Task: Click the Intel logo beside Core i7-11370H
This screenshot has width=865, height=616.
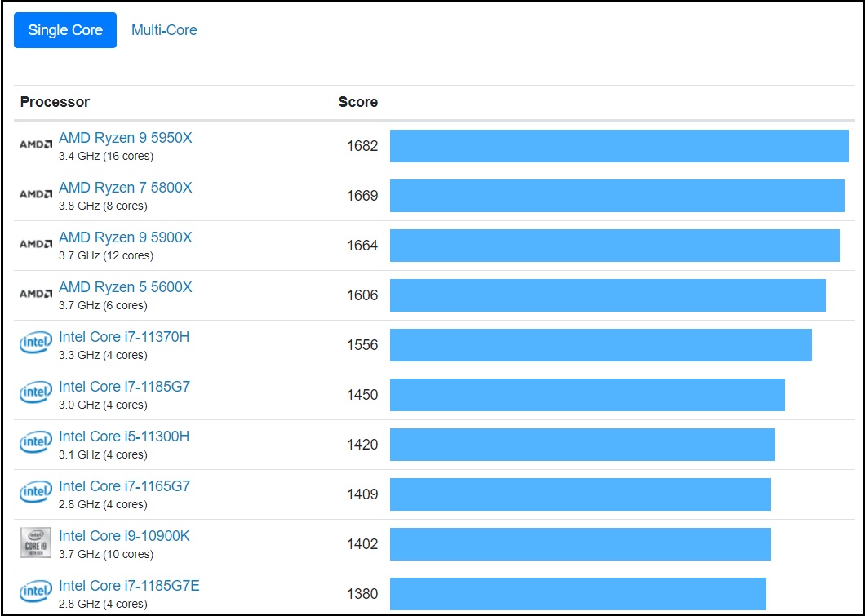Action: [36, 343]
